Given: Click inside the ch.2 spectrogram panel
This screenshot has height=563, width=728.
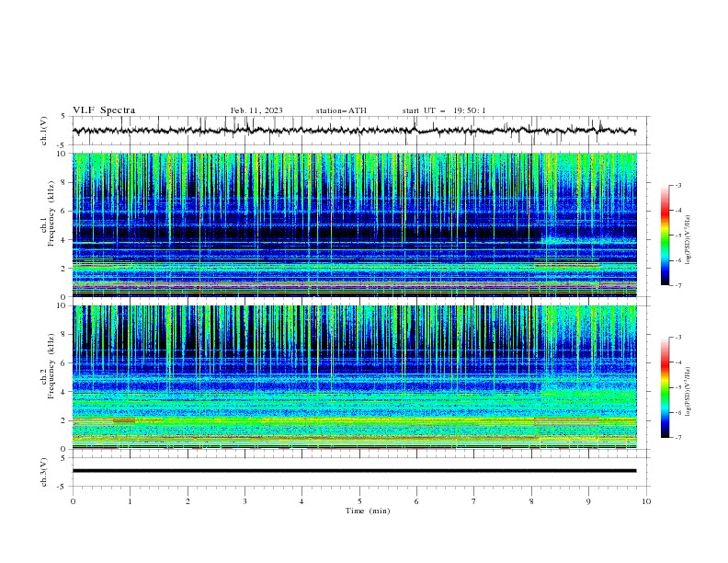Looking at the screenshot, I should (355, 377).
